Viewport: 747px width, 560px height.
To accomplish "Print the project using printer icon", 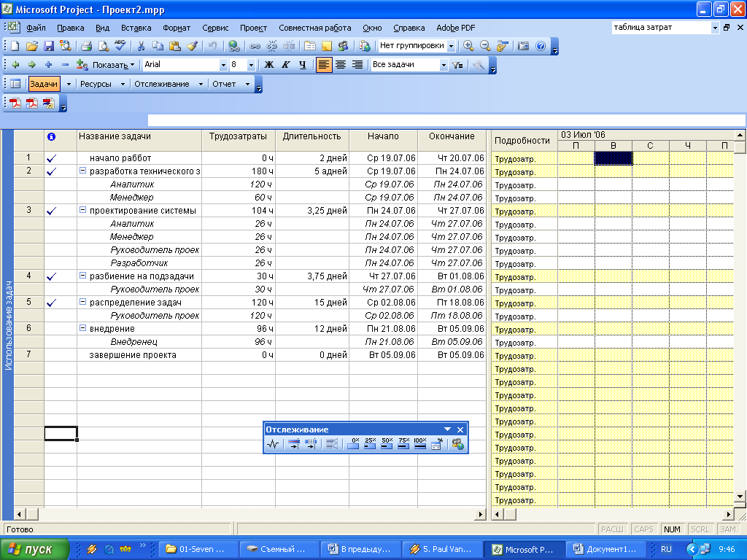I will 86,46.
